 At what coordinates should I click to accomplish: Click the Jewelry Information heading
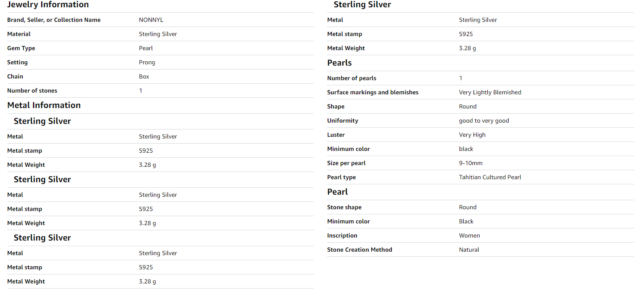pos(48,5)
